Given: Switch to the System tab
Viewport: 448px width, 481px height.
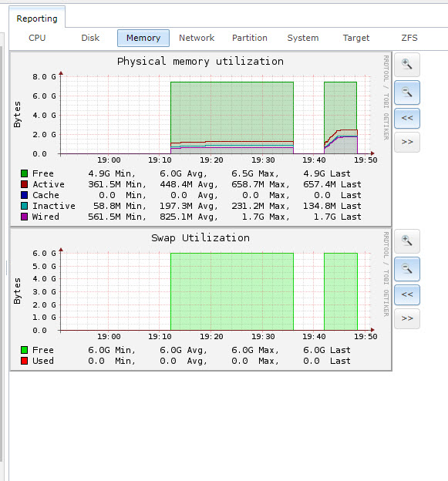Looking at the screenshot, I should click(303, 38).
